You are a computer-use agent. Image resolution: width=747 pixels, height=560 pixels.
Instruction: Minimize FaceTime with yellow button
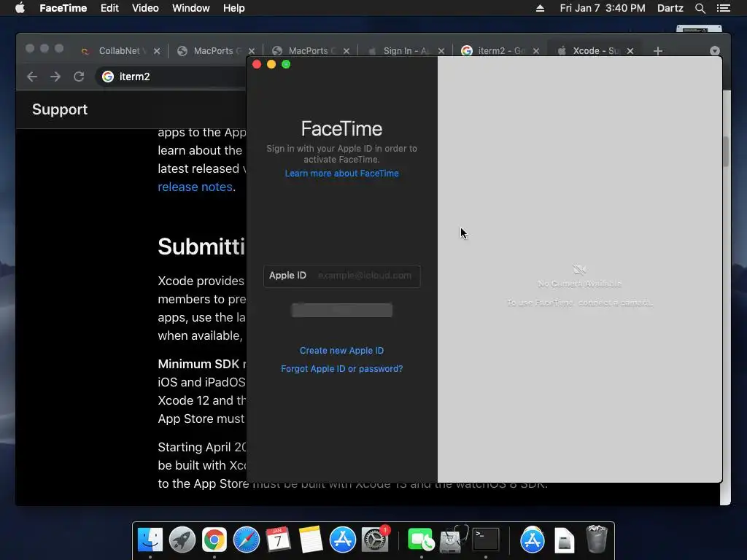[271, 64]
